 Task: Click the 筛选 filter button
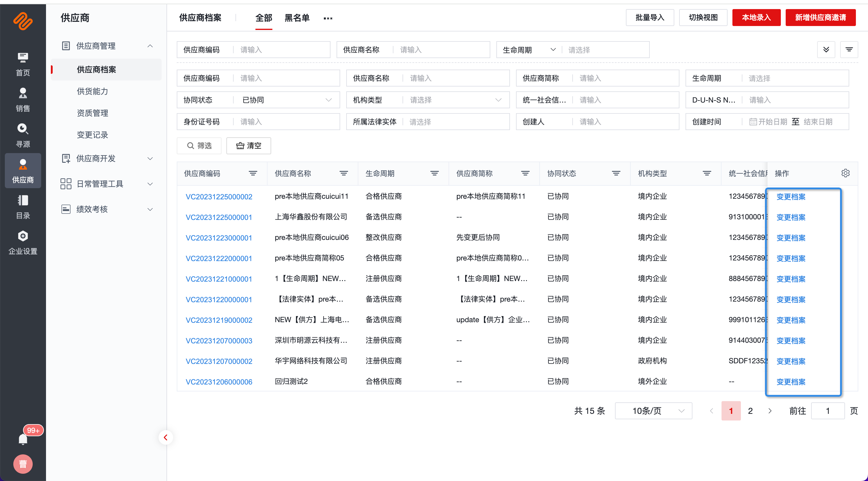(x=199, y=146)
